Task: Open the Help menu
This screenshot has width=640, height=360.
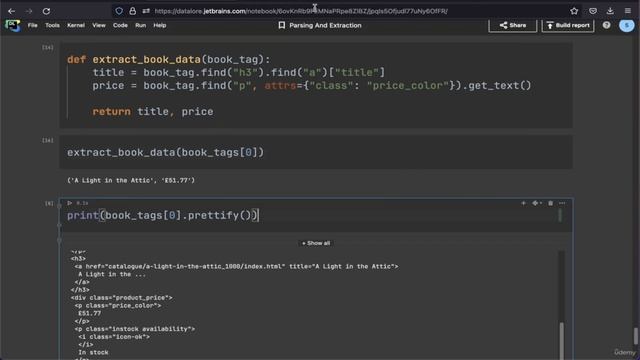Action: [160, 25]
